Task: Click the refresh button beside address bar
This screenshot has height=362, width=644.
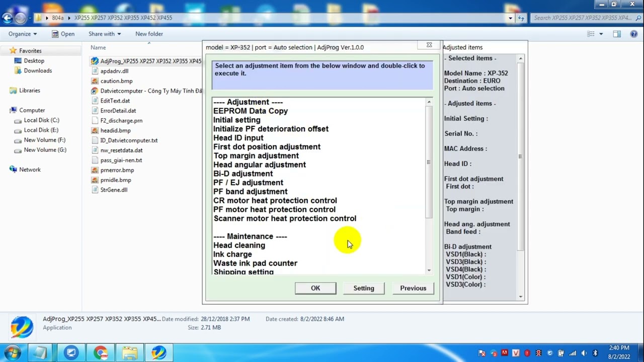Action: (521, 18)
